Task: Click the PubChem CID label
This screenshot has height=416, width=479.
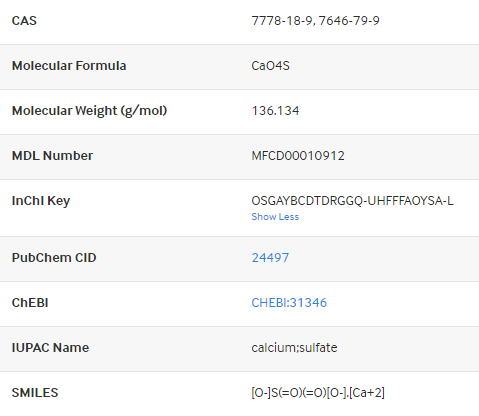Action: [54, 258]
